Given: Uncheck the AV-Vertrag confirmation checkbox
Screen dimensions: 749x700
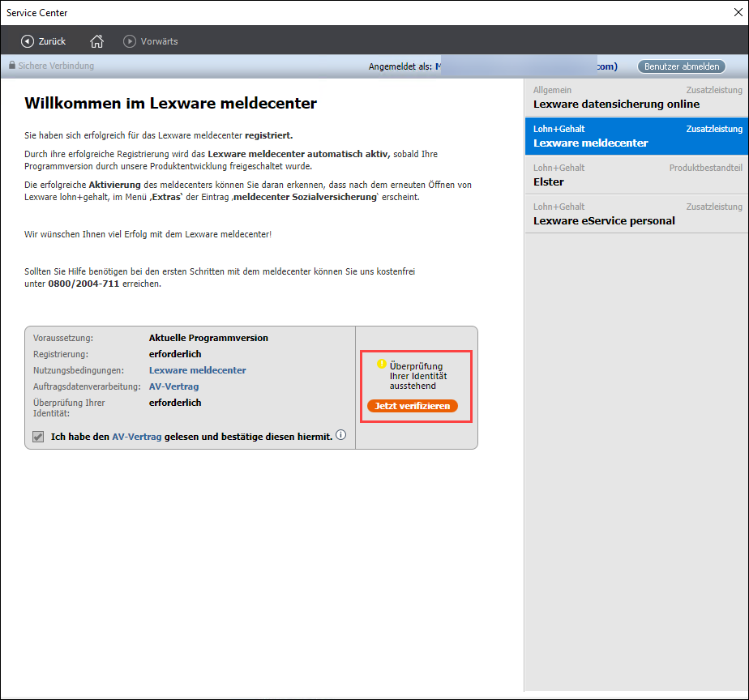Looking at the screenshot, I should point(38,437).
